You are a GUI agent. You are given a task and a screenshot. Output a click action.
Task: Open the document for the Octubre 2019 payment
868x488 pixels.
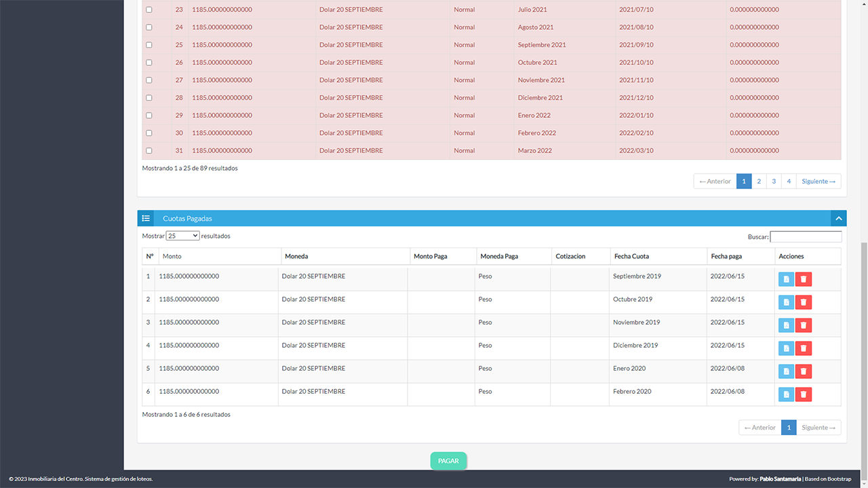click(x=786, y=302)
